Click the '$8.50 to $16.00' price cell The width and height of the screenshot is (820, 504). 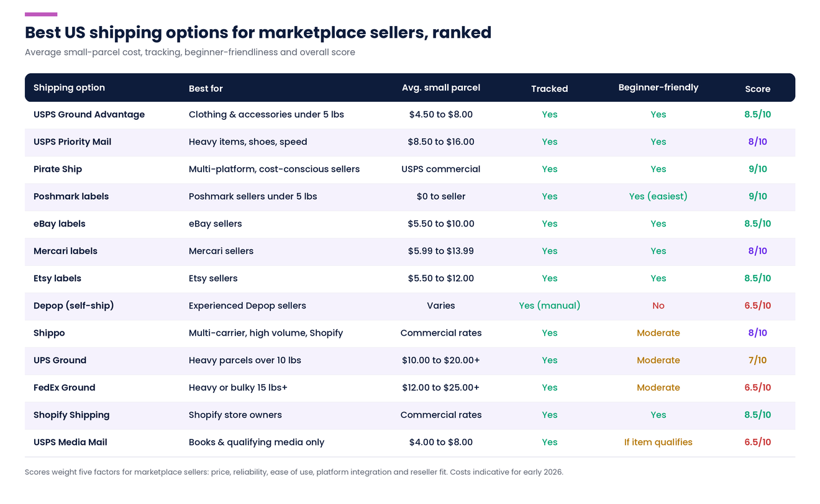[441, 142]
